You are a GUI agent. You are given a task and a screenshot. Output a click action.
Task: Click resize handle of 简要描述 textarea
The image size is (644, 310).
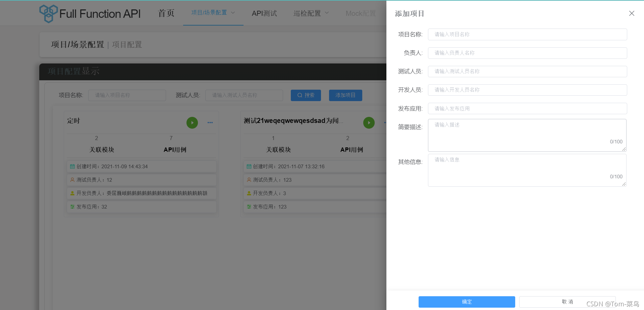click(624, 149)
